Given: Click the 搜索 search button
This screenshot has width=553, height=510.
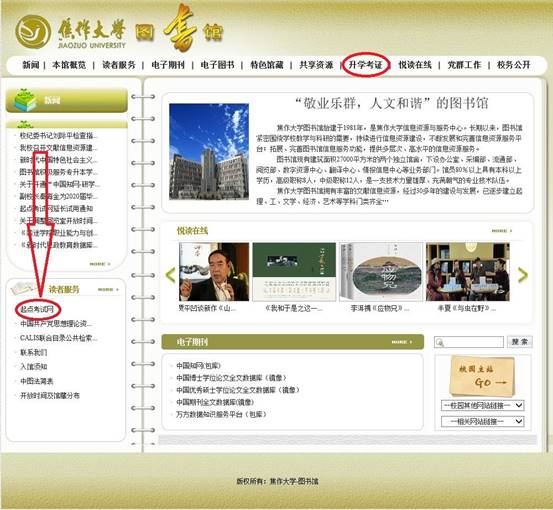Looking at the screenshot, I should pyautogui.click(x=520, y=342).
